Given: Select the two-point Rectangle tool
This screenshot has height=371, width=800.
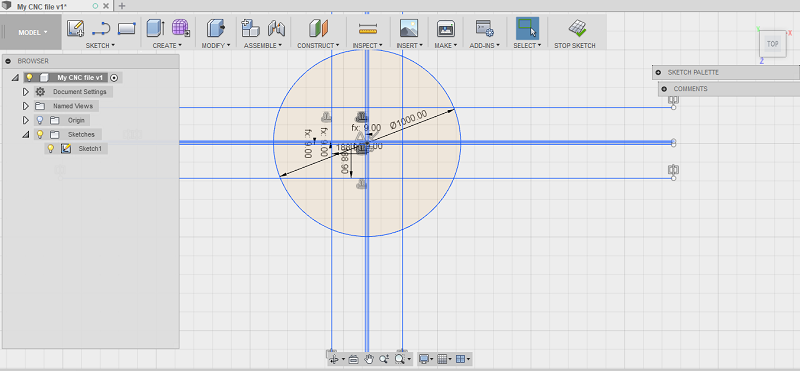Looking at the screenshot, I should [127, 28].
